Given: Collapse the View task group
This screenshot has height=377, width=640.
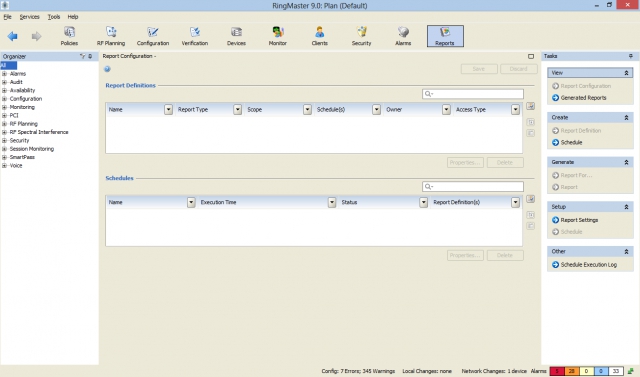Looking at the screenshot, I should (626, 73).
